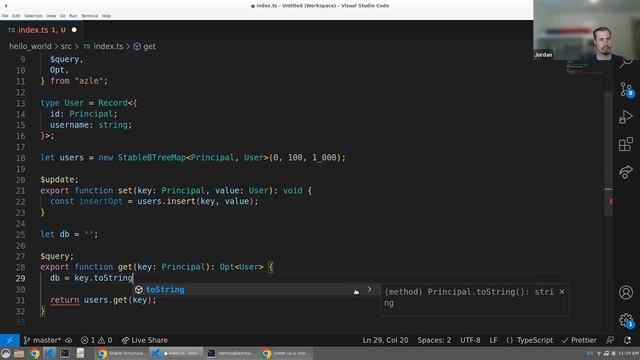
Task: Open the Run menu
Action: point(73,16)
